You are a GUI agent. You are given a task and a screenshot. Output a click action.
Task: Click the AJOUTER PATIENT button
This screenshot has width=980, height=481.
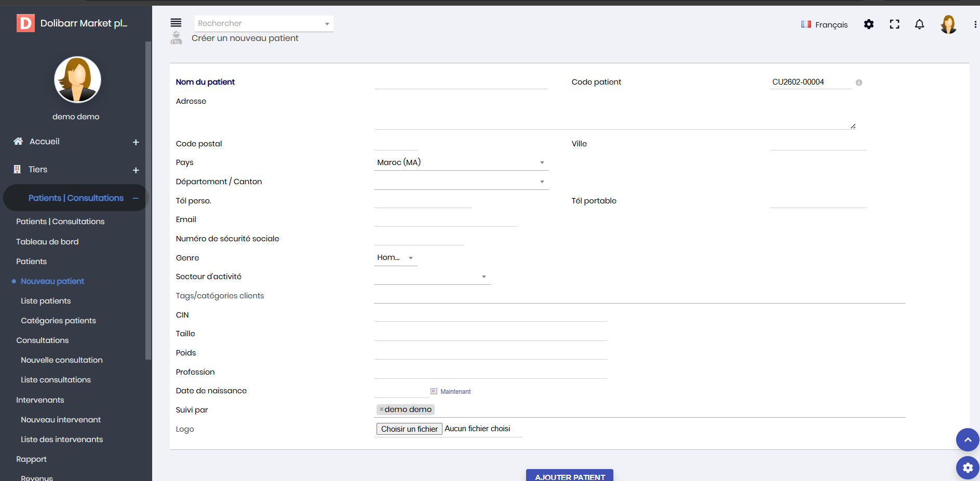point(569,476)
